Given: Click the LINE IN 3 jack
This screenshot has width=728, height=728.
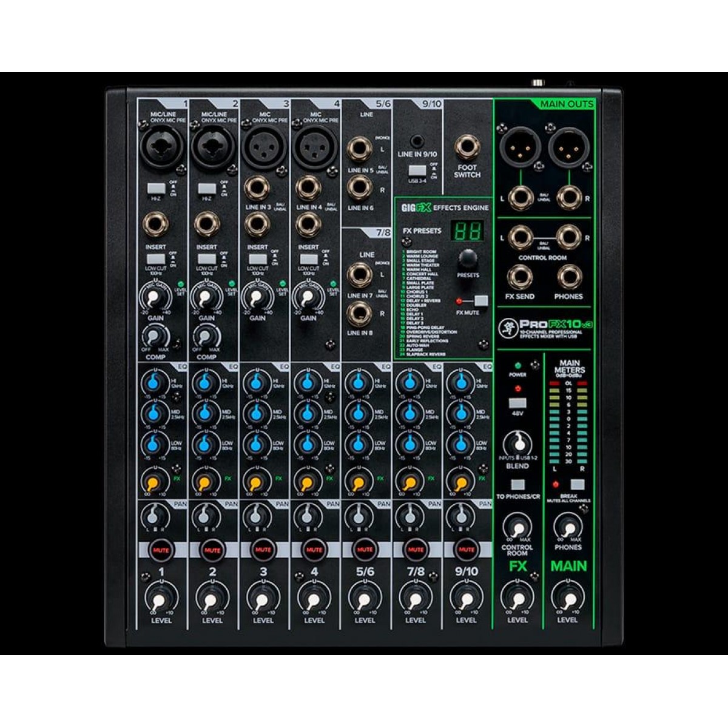Looking at the screenshot, I should point(258,188).
